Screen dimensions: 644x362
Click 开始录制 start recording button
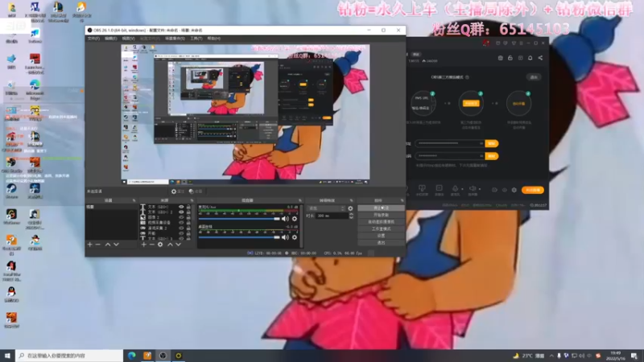(381, 215)
